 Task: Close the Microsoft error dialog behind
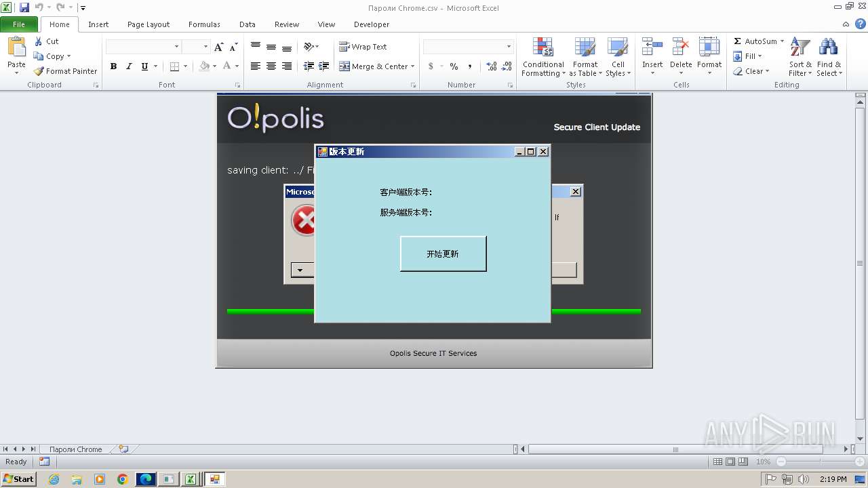pos(576,192)
